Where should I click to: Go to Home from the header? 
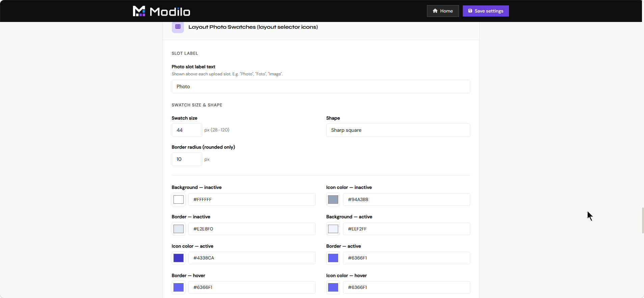point(443,11)
